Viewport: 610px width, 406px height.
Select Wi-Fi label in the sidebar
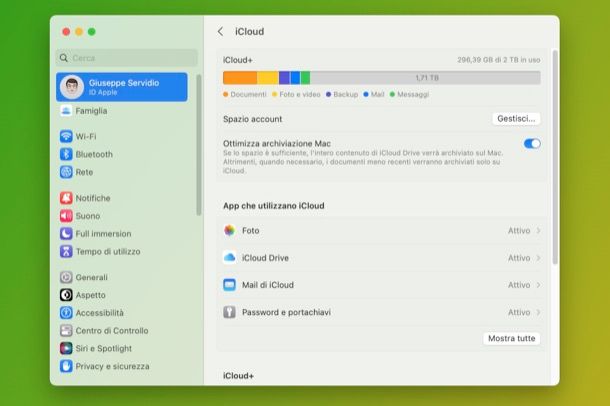(86, 136)
